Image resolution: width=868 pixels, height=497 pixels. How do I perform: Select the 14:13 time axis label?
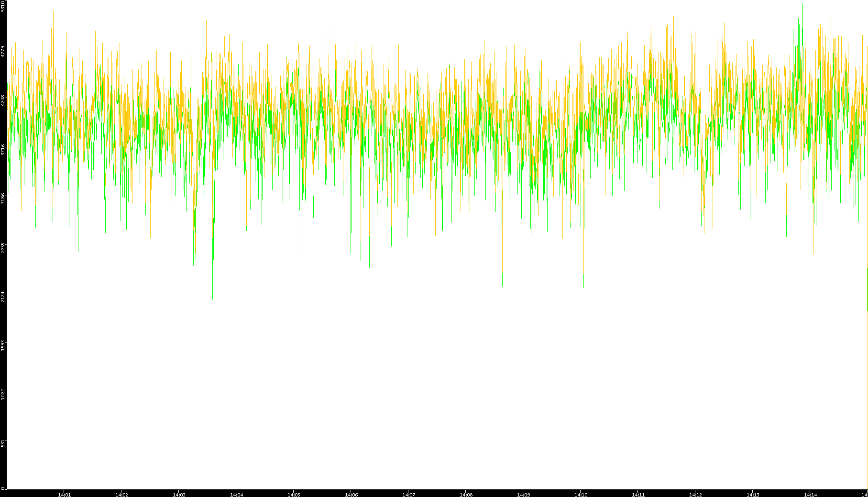coord(753,495)
